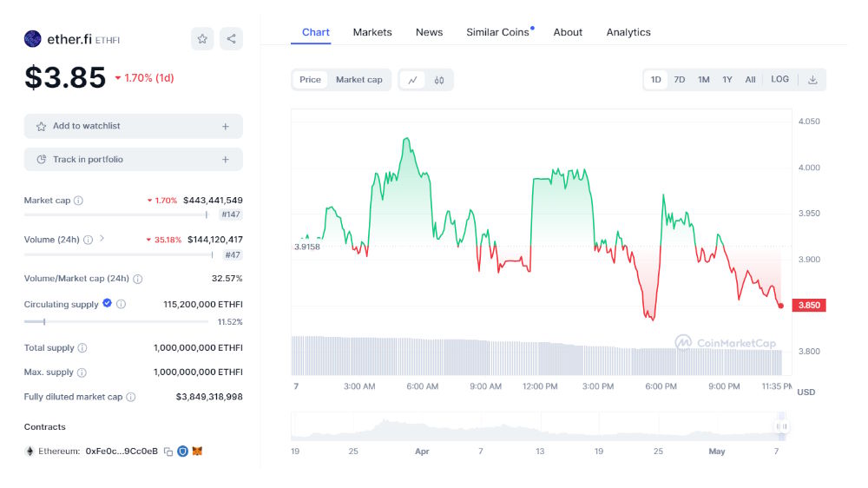868x488 pixels.
Task: Click the ether.fi coin logo
Action: tap(33, 39)
